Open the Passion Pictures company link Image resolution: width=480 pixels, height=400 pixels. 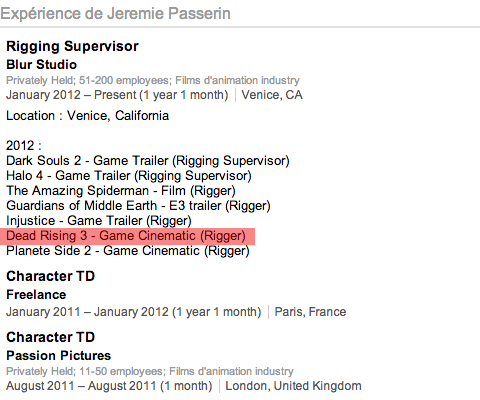[58, 356]
